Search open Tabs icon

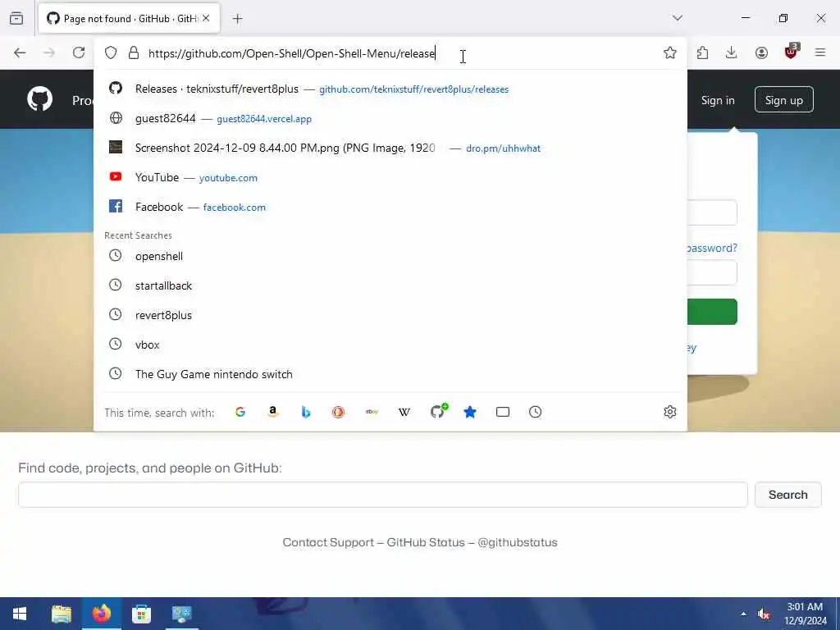tap(503, 412)
